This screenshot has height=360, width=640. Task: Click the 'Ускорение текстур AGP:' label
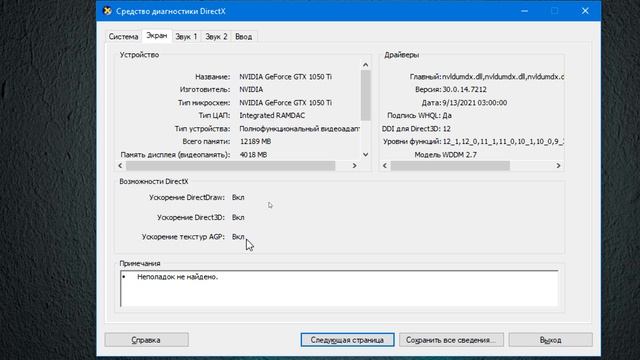tap(183, 237)
